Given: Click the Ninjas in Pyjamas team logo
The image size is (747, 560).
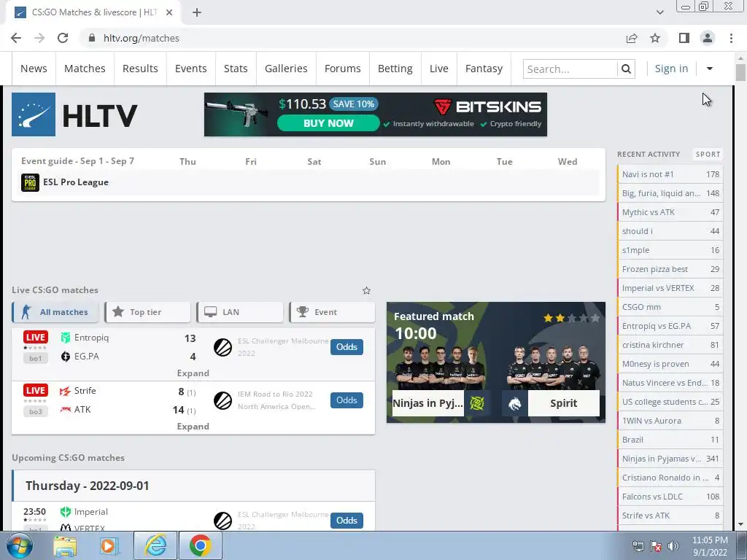Looking at the screenshot, I should [477, 403].
